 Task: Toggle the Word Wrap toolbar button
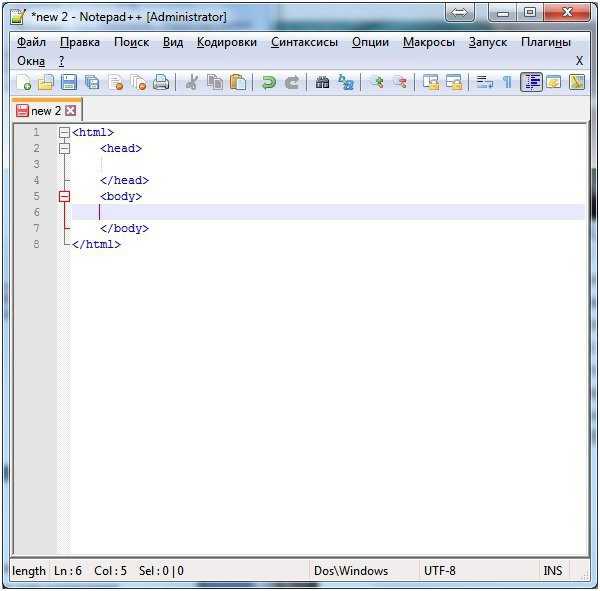coord(484,82)
